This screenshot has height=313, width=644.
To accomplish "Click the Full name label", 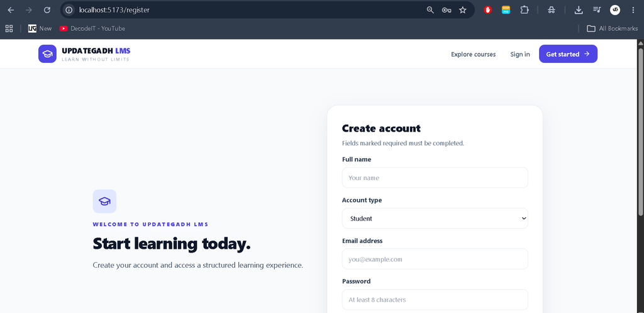I will point(357,159).
